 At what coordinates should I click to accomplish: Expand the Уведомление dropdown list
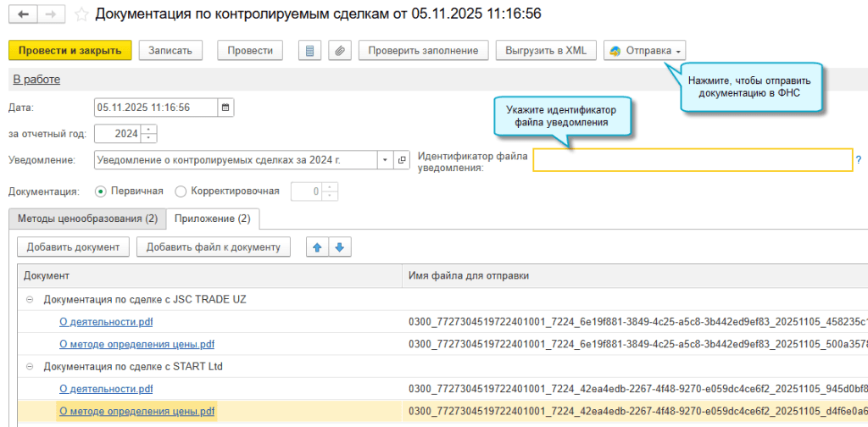(384, 159)
